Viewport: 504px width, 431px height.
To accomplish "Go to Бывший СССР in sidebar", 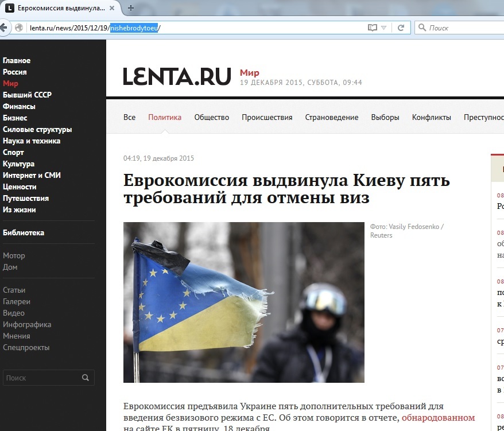I will click(27, 95).
